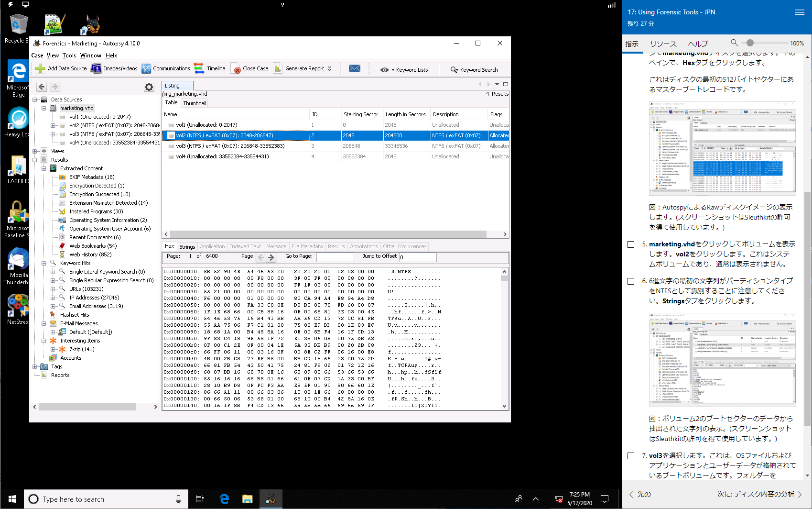Open the Communications visualization tool
Viewport: 812px width, 509px height.
(x=146, y=69)
